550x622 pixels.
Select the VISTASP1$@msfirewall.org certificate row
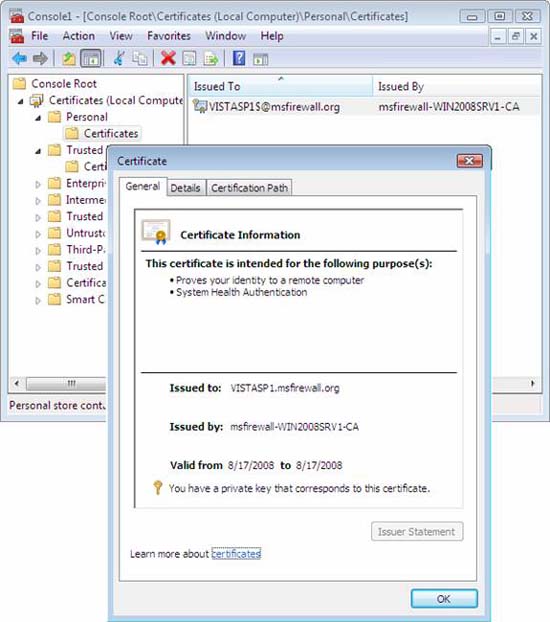pyautogui.click(x=364, y=107)
